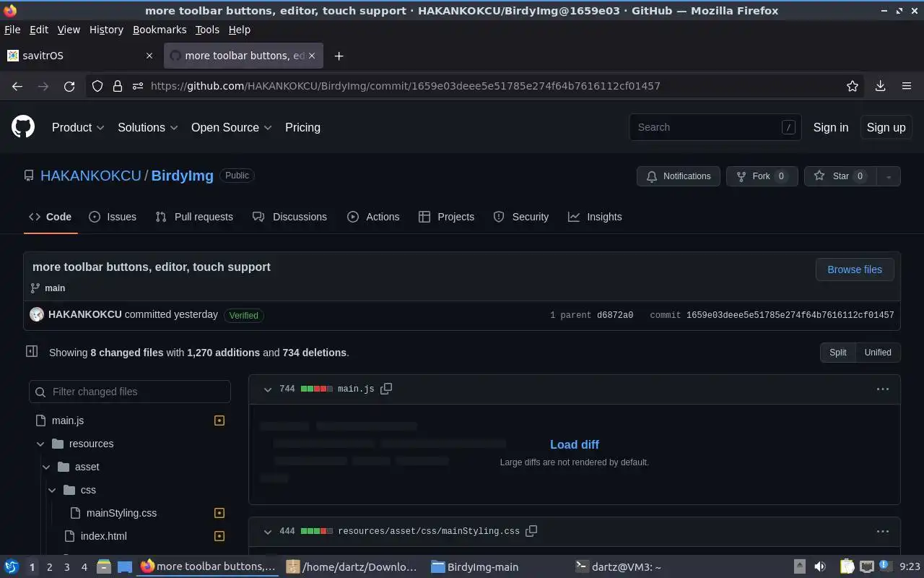Click the padlock site security icon
The width and height of the screenshot is (924, 578).
click(118, 86)
